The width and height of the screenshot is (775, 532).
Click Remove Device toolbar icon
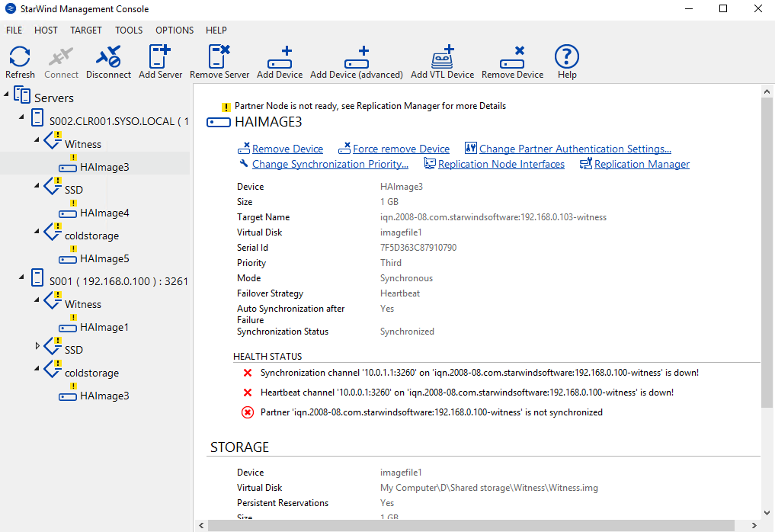pyautogui.click(x=513, y=62)
